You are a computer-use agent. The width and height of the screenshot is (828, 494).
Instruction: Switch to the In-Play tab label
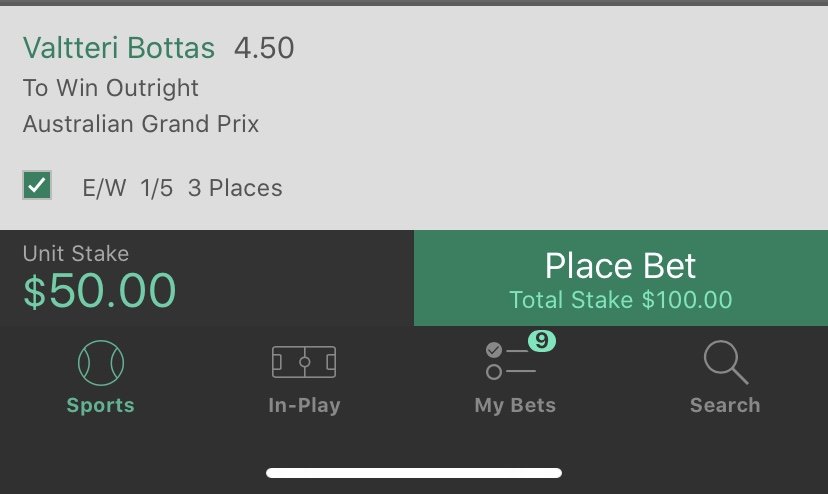point(304,405)
